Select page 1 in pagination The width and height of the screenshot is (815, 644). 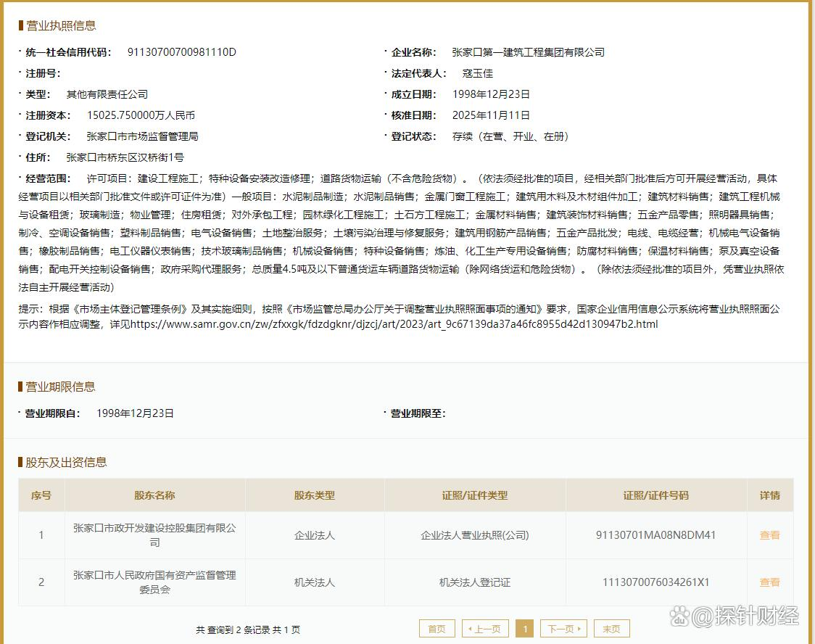[526, 629]
